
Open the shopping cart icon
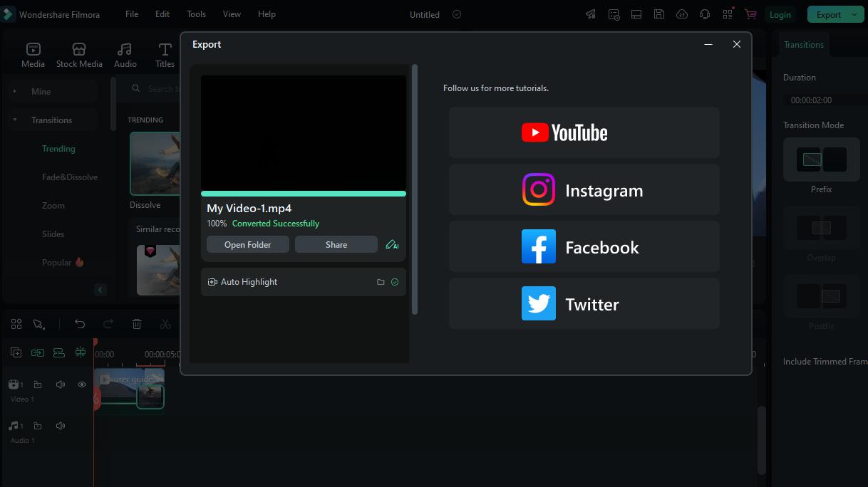[750, 14]
